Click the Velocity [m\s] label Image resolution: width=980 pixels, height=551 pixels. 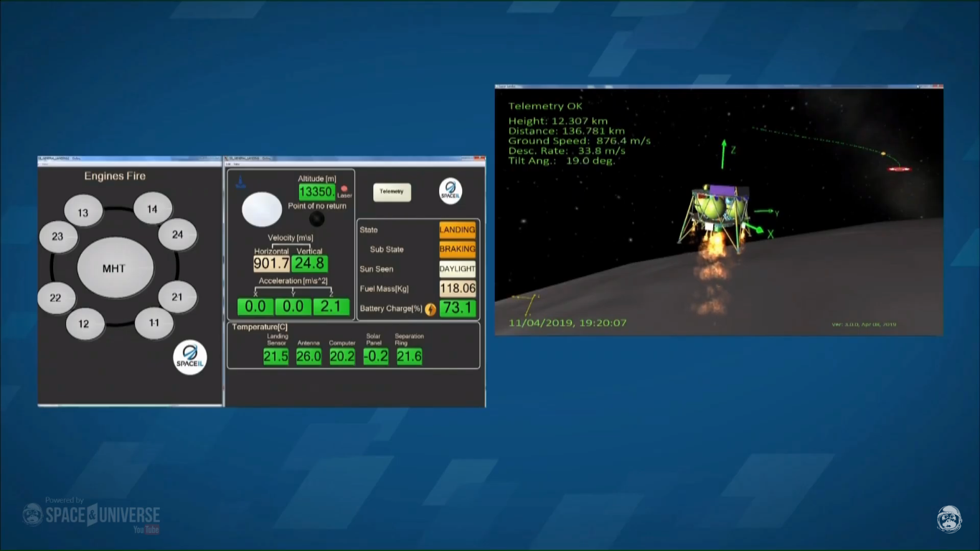(291, 238)
